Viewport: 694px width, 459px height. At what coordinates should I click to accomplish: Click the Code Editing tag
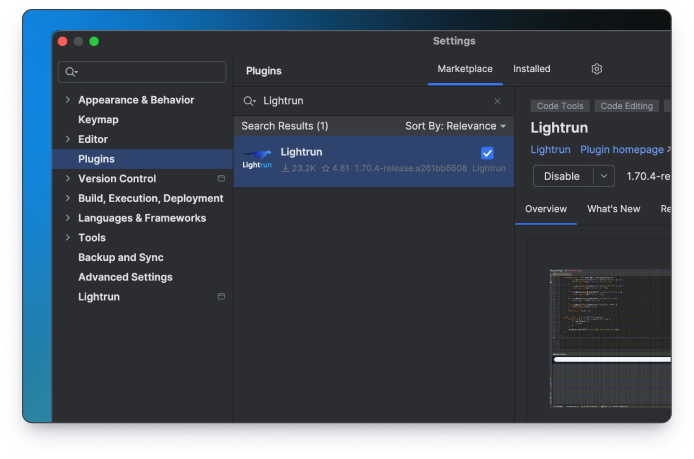tap(626, 106)
